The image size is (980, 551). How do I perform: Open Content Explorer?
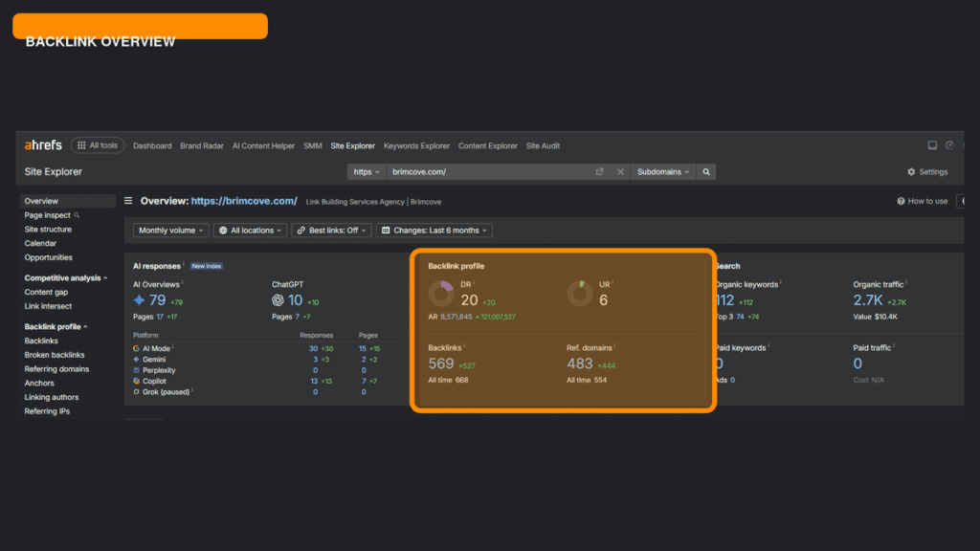click(x=487, y=145)
